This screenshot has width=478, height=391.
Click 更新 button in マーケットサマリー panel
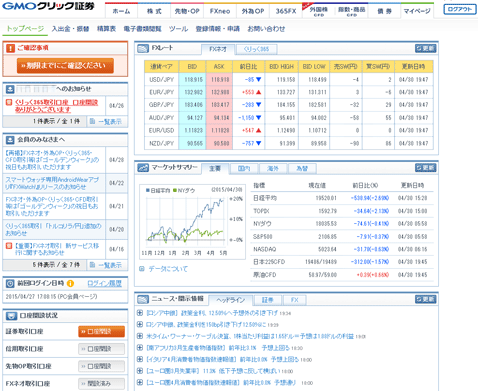tap(426, 168)
